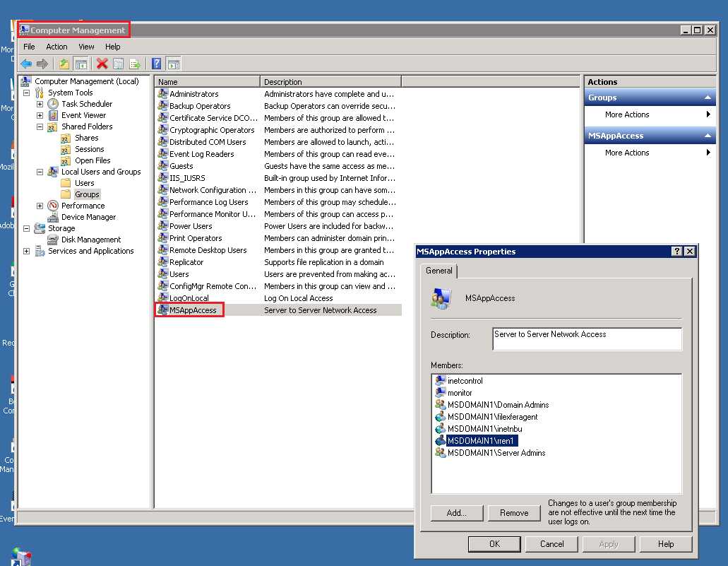Click OK in MSAppAccess Properties
The image size is (728, 566).
(494, 543)
